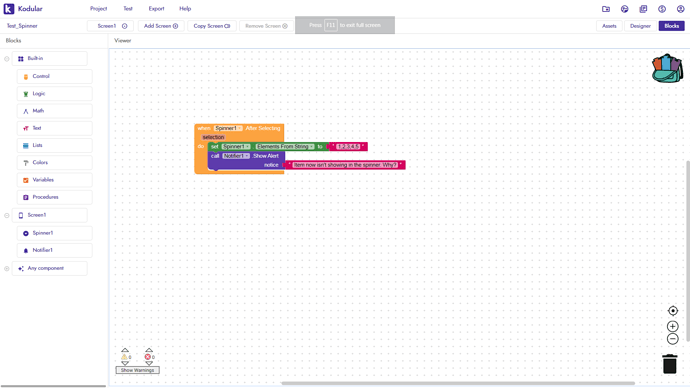Image resolution: width=690 pixels, height=388 pixels.
Task: Open the backpack icon in the workspace
Action: point(667,68)
